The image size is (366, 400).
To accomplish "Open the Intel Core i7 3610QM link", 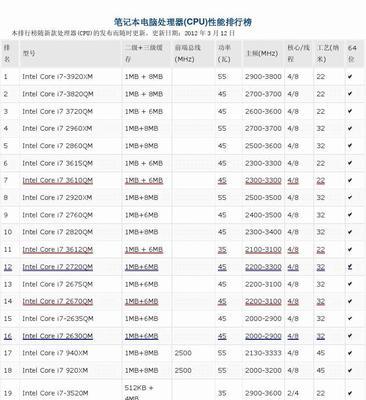I will click(58, 180).
